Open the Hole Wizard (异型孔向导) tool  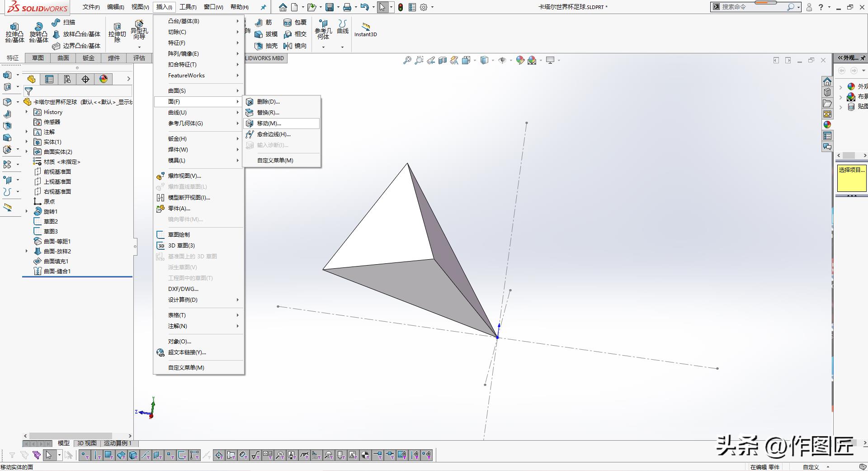(139, 24)
